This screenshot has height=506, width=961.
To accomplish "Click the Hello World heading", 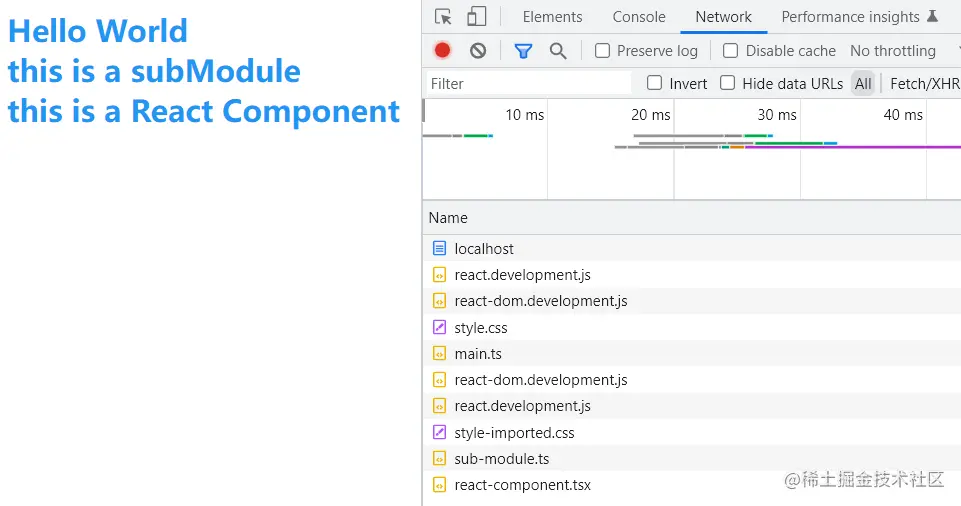I will pyautogui.click(x=97, y=31).
